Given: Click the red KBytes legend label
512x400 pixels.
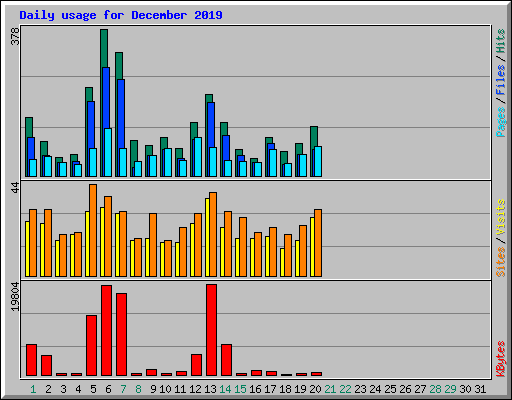Looking at the screenshot, I should [500, 359].
